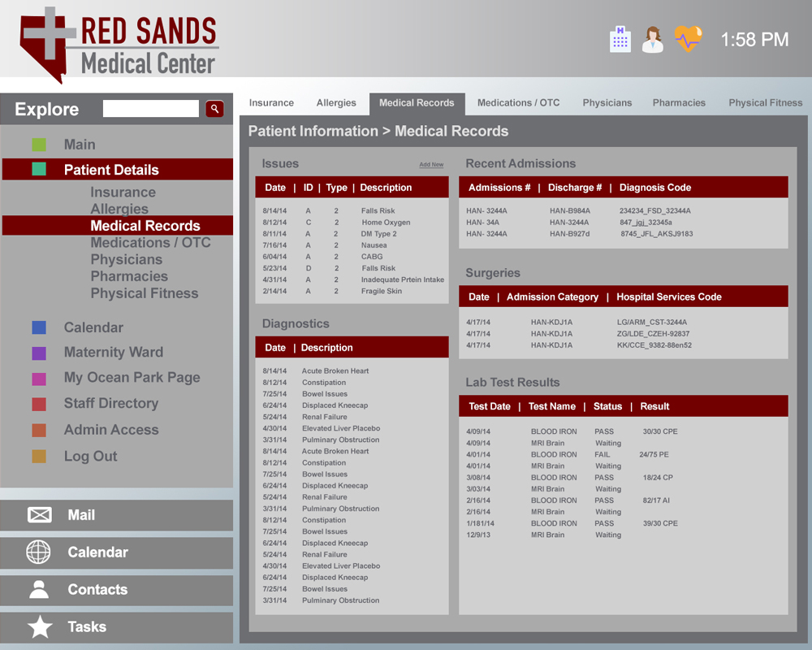Open the Medications / OTC tab
812x650 pixels.
click(x=518, y=103)
